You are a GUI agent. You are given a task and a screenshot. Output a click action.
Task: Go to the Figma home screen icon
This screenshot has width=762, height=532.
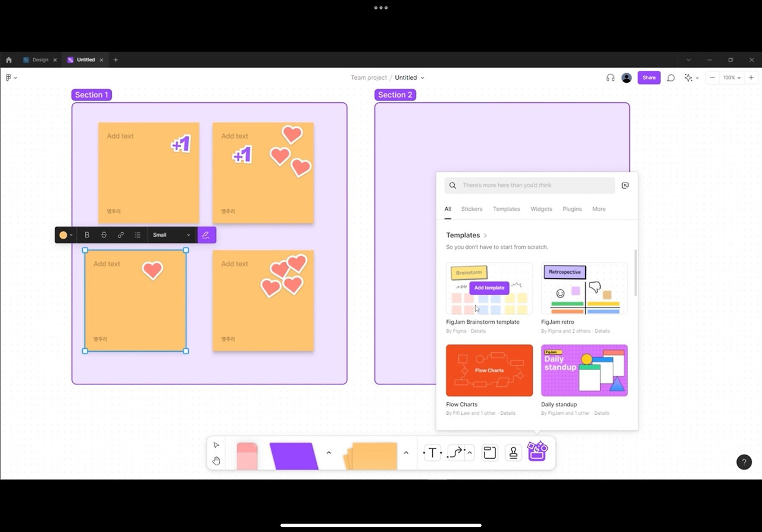point(9,60)
